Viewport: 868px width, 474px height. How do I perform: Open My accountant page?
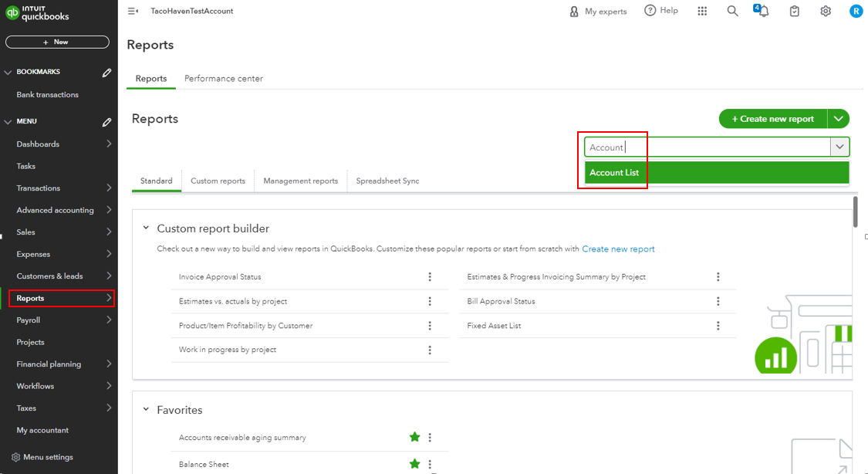(x=42, y=430)
